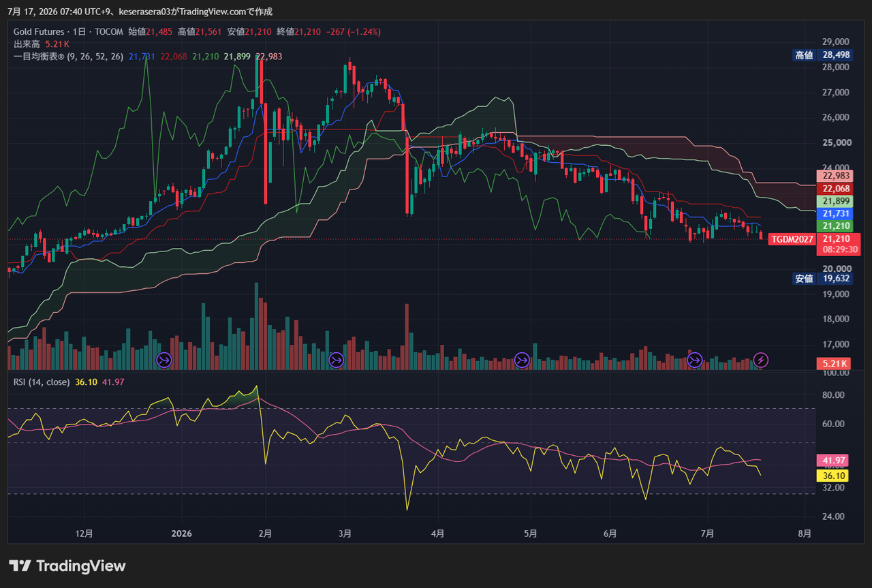Click the lightning bolt event marker icon
This screenshot has width=872, height=588.
click(x=762, y=360)
